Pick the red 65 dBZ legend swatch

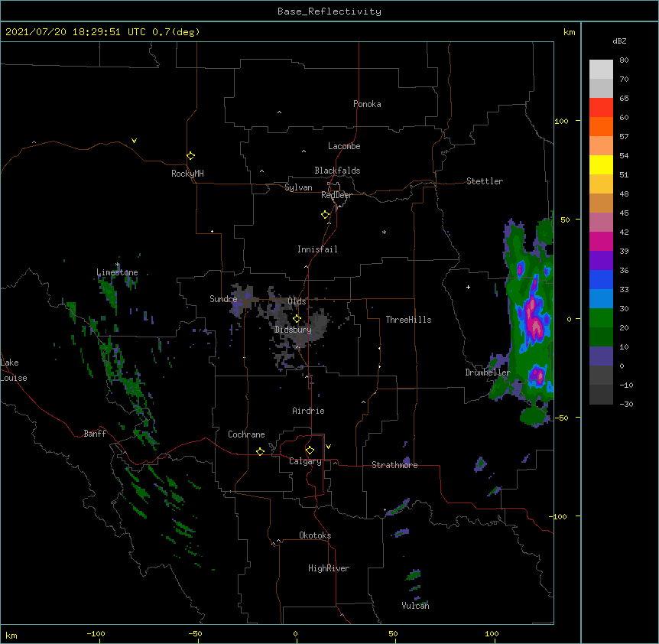[601, 107]
